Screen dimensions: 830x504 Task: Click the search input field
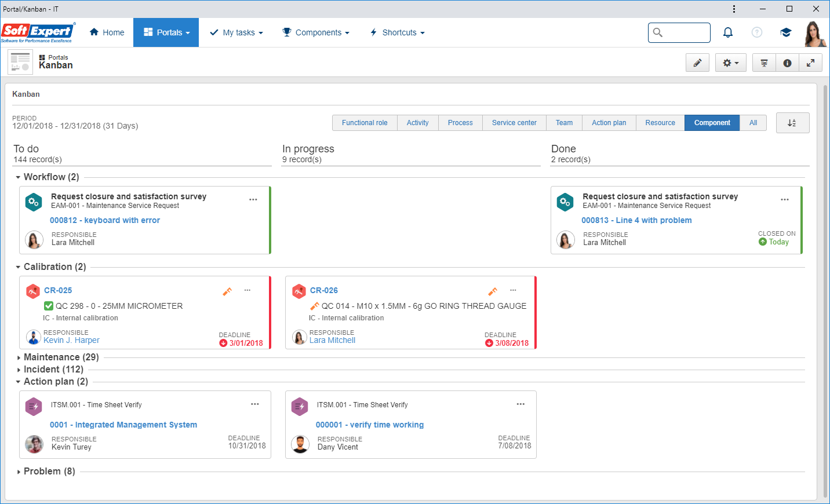click(679, 32)
